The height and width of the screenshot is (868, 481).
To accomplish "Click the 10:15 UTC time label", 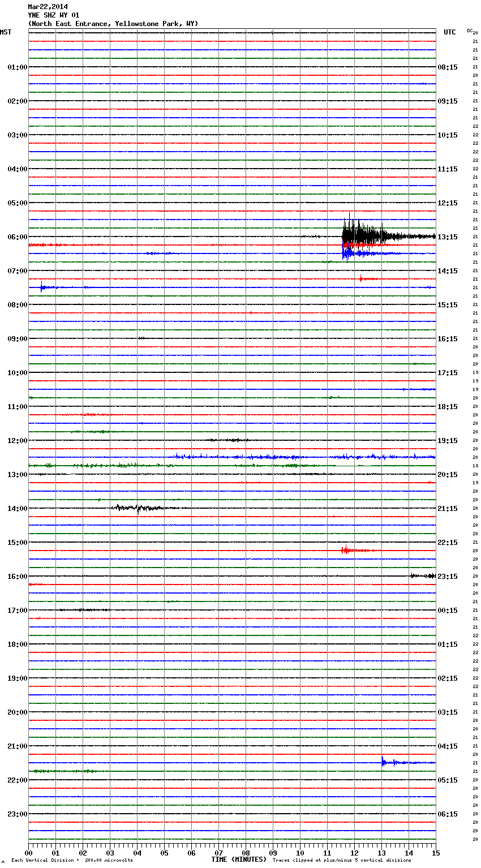I will 448,135.
